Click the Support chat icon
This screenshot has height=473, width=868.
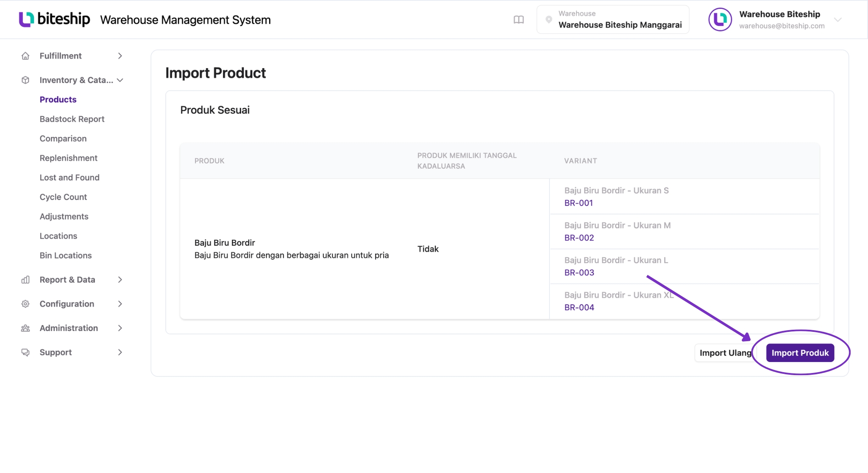tap(25, 352)
